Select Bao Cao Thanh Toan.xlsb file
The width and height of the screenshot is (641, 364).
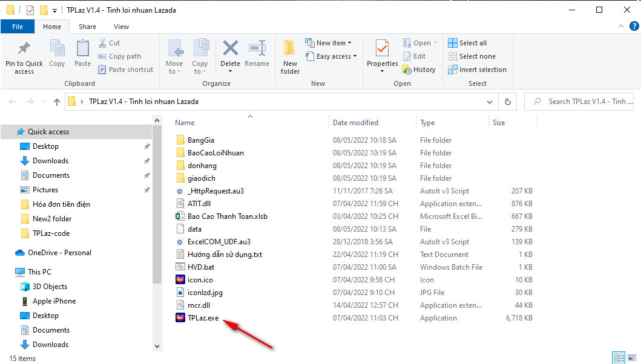click(x=222, y=216)
